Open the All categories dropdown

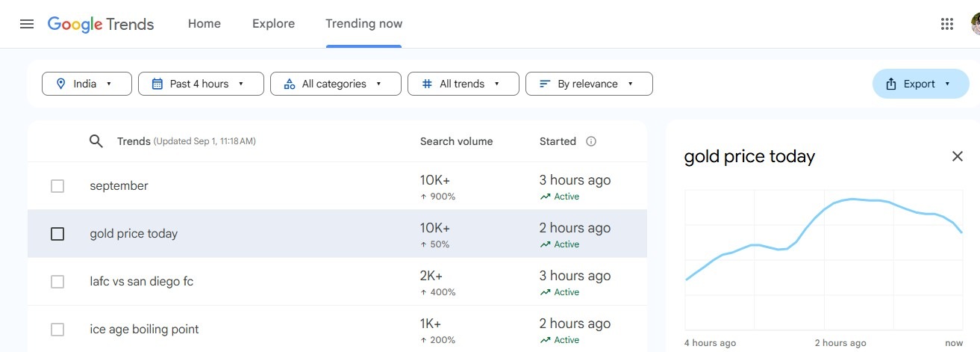pyautogui.click(x=335, y=84)
